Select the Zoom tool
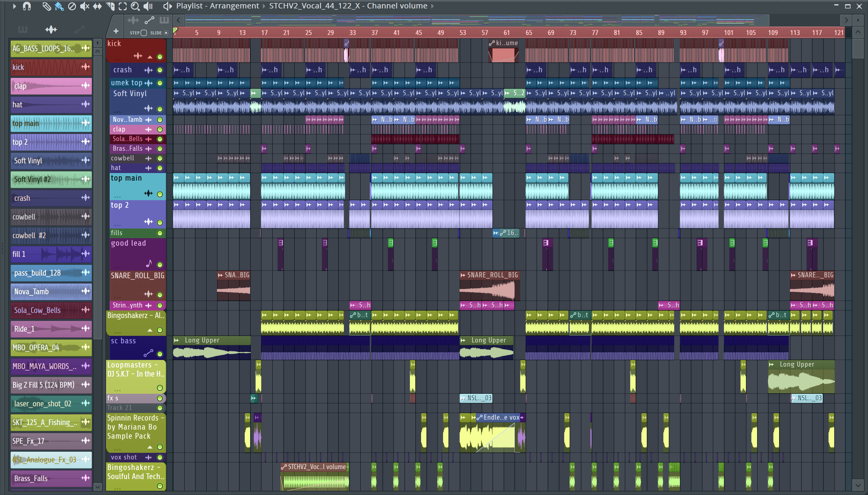Viewport: 868px width, 495px height. pyautogui.click(x=135, y=6)
